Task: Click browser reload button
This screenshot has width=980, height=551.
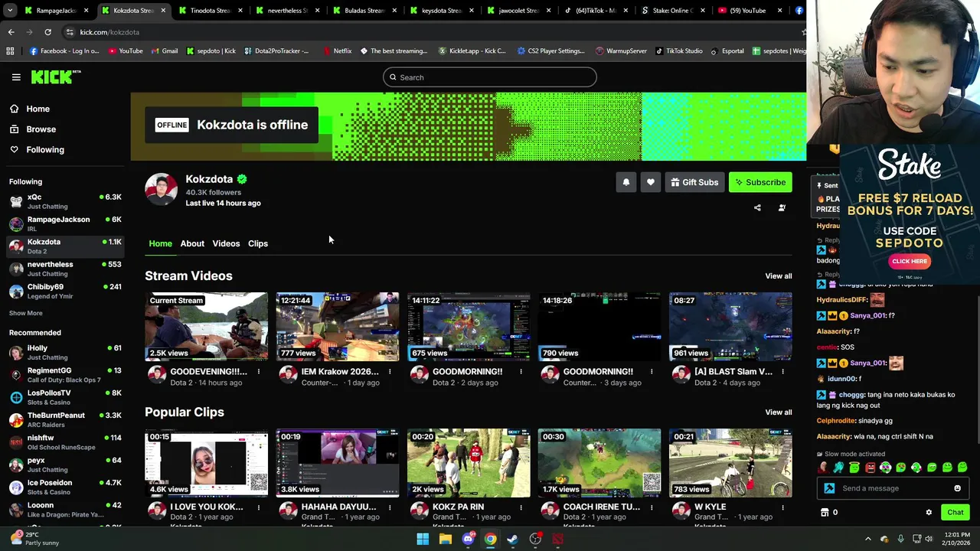Action: (x=47, y=32)
